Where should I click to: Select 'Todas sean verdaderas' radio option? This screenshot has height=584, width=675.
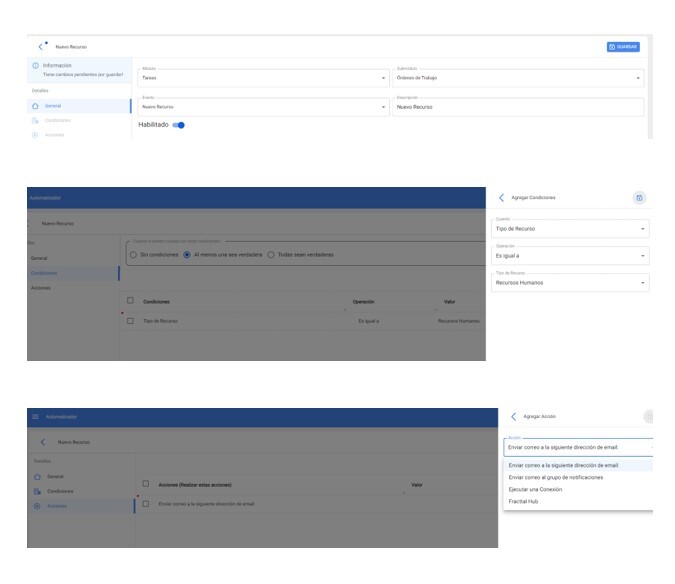coord(270,255)
